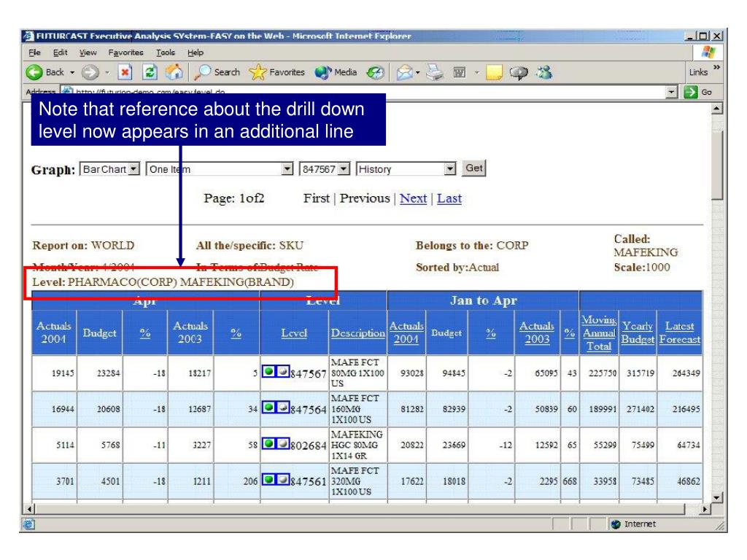This screenshot has height=560, width=747.
Task: Click the Links toolbar label
Action: [x=698, y=72]
